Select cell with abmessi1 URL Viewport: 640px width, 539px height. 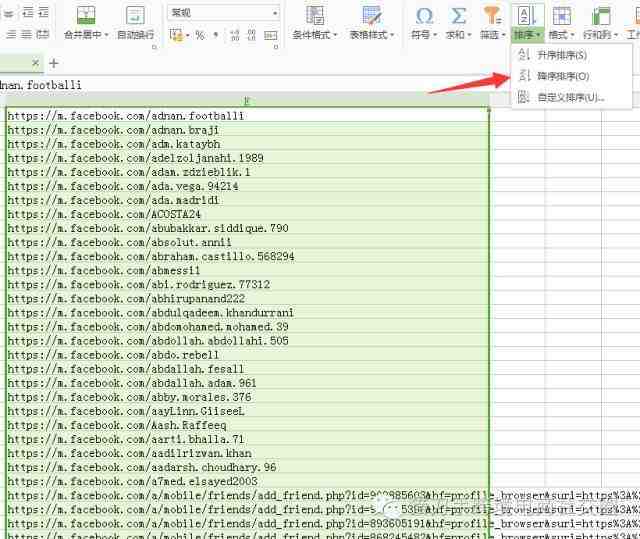[247, 271]
